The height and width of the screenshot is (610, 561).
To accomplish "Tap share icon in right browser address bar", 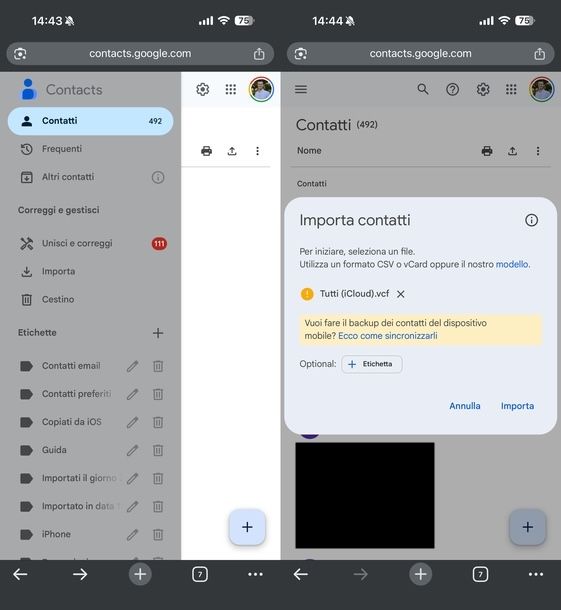I will 540,54.
